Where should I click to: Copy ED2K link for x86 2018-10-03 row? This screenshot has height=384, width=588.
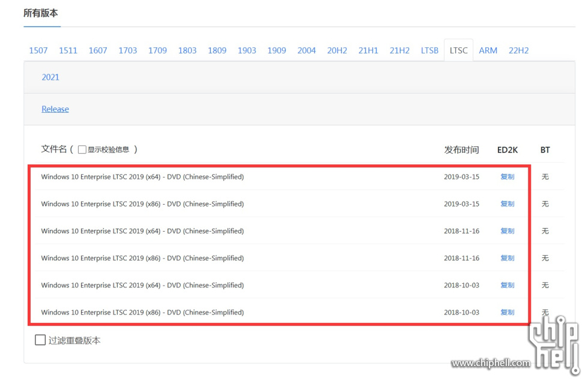point(508,313)
